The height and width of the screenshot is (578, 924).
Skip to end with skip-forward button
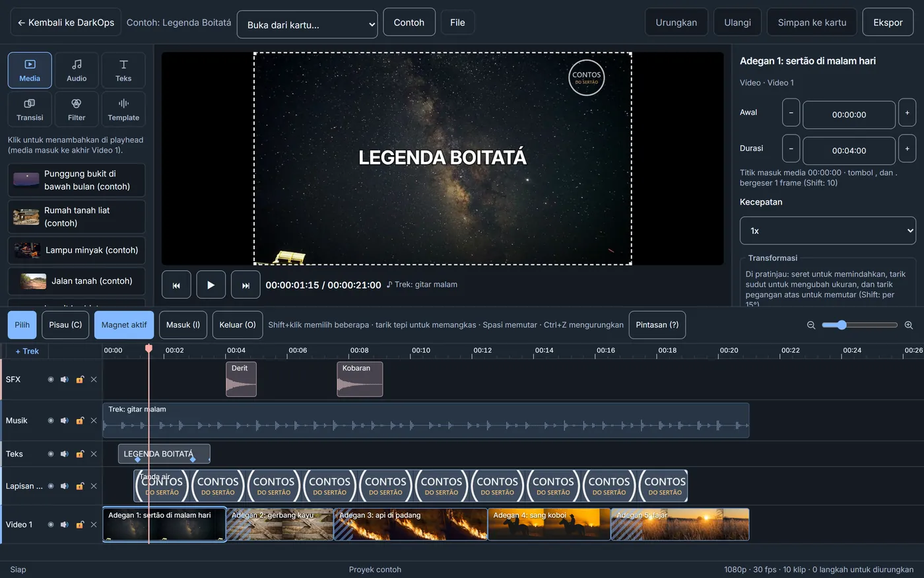point(246,285)
